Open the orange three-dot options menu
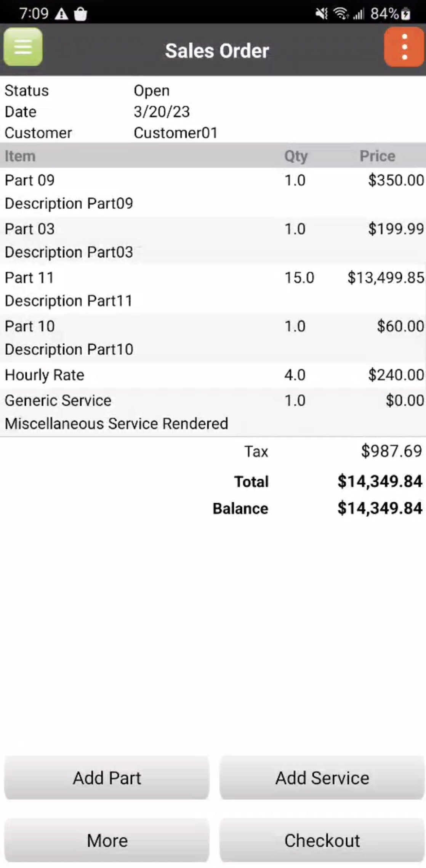The width and height of the screenshot is (426, 868). (404, 47)
